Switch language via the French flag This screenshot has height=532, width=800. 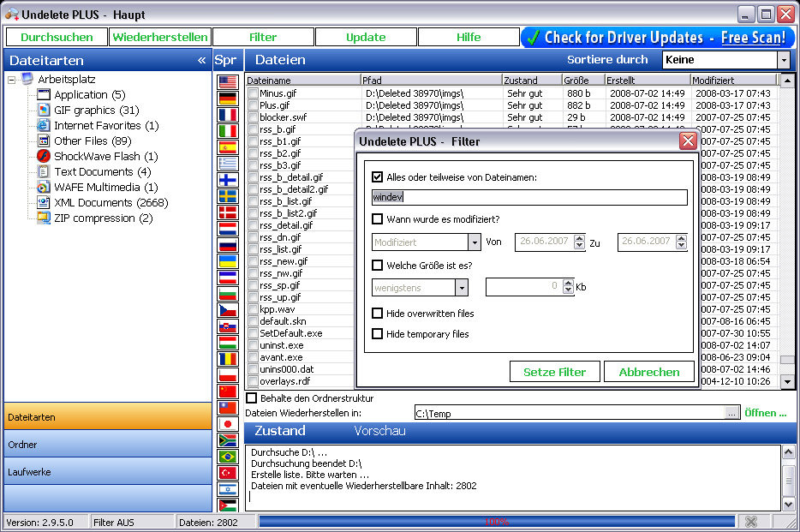point(228,115)
